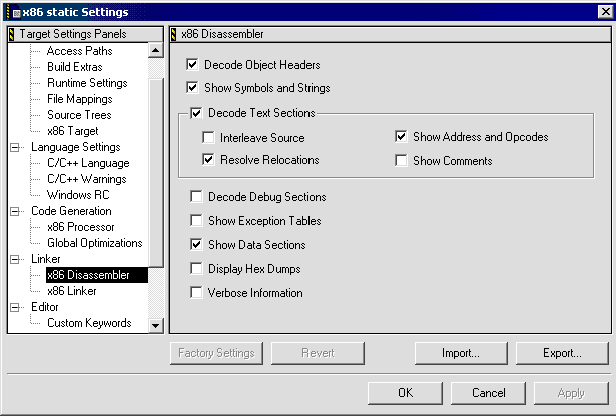The image size is (616, 416).
Task: Open the Import... dialog
Action: [461, 353]
